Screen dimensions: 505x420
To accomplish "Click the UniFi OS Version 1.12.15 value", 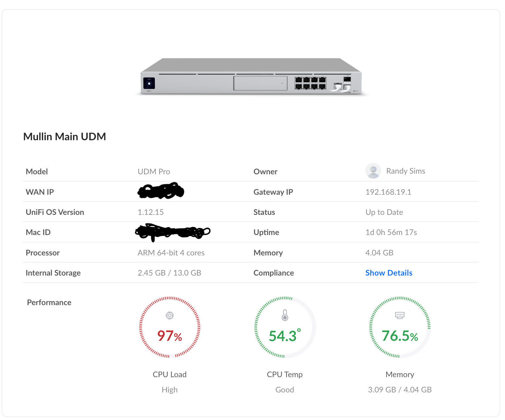I will pos(151,212).
